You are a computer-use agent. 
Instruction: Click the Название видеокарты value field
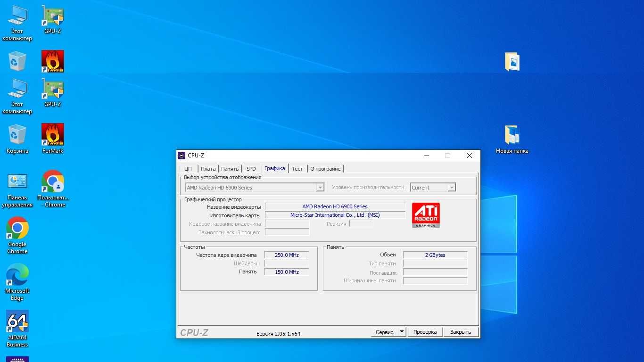(335, 206)
